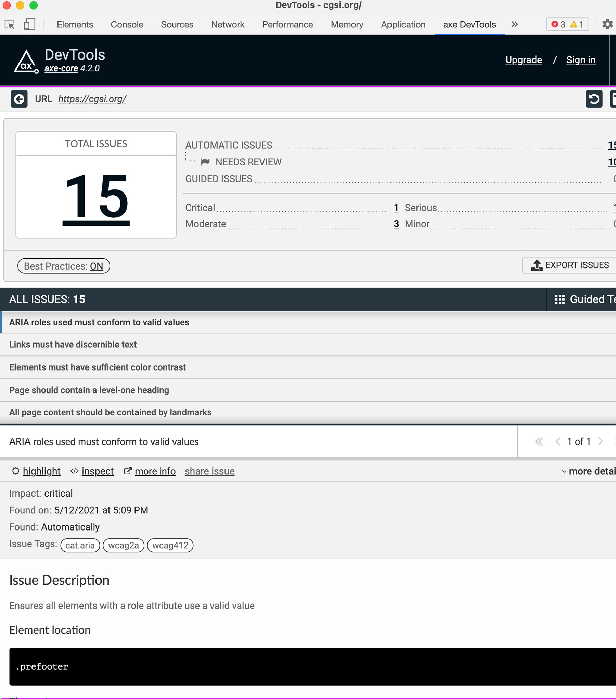The height and width of the screenshot is (699, 616).
Task: Click the AUTOMATIC ISSUES label
Action: click(x=229, y=145)
